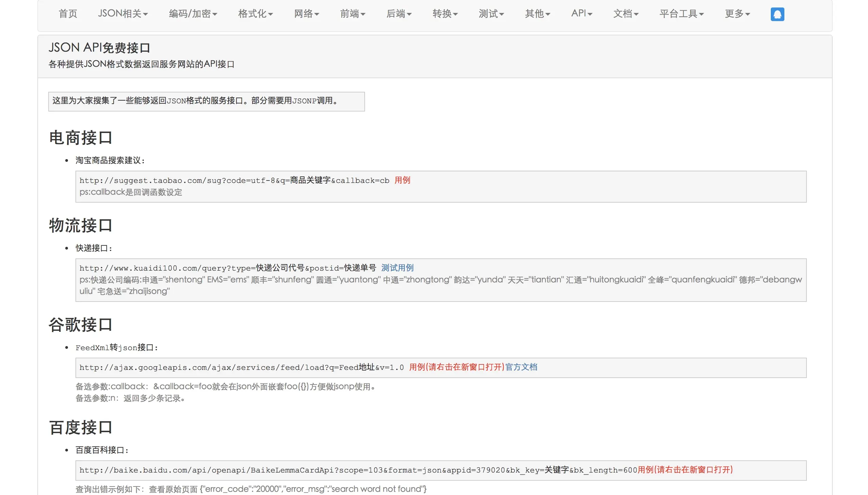
Task: Expand the JSON相关 dropdown menu
Action: pyautogui.click(x=123, y=14)
